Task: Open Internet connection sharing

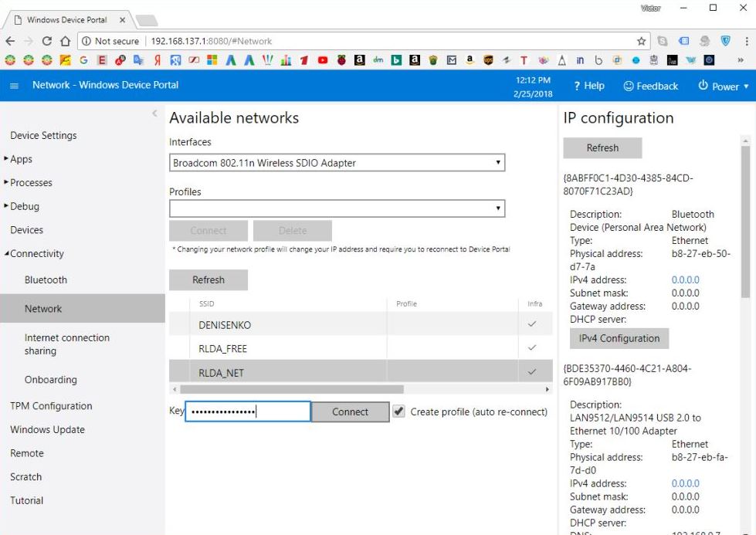Action: coord(67,344)
